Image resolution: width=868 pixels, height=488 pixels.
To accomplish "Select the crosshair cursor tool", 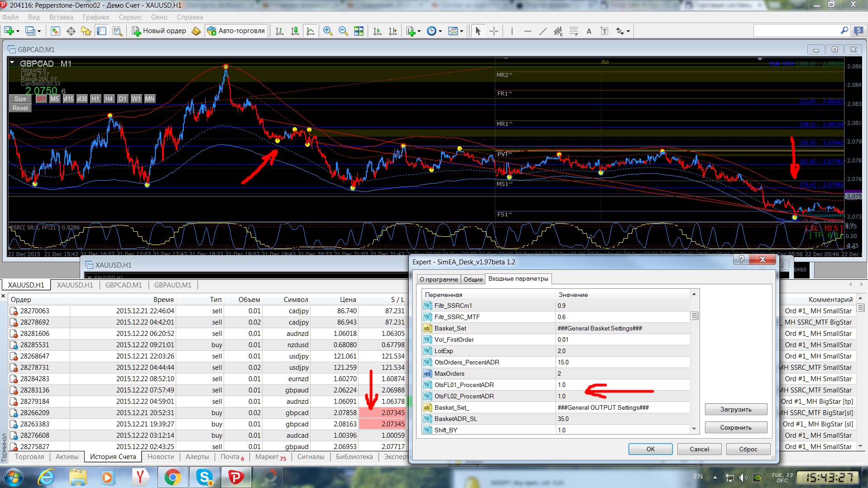I will [x=494, y=31].
